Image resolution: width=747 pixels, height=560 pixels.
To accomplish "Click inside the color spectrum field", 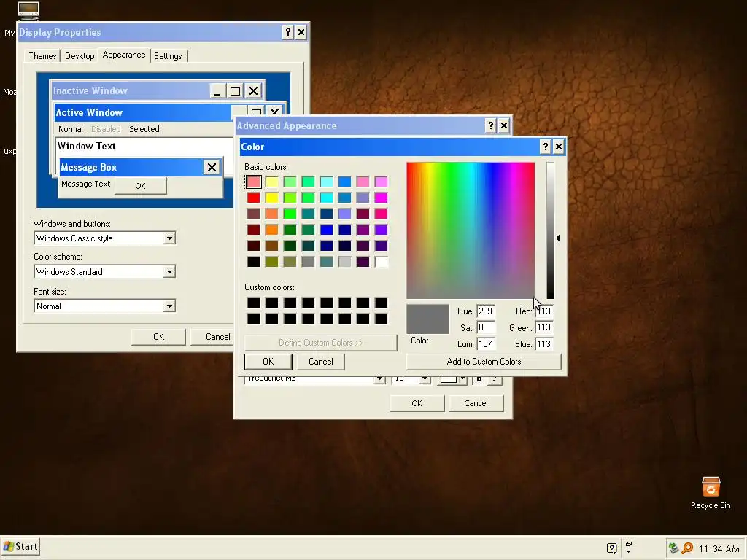I will (471, 230).
